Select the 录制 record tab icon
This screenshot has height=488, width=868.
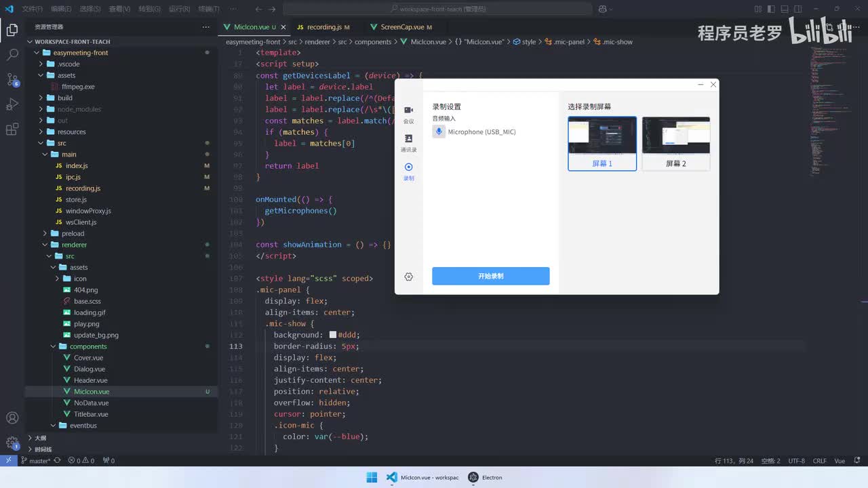pos(408,167)
